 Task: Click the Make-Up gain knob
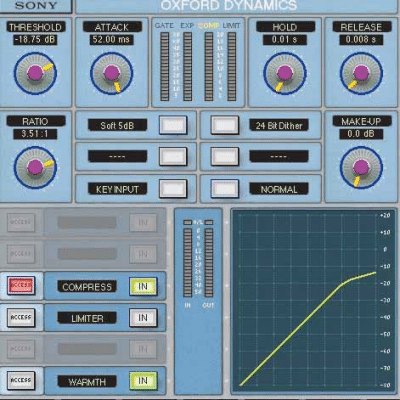(361, 168)
